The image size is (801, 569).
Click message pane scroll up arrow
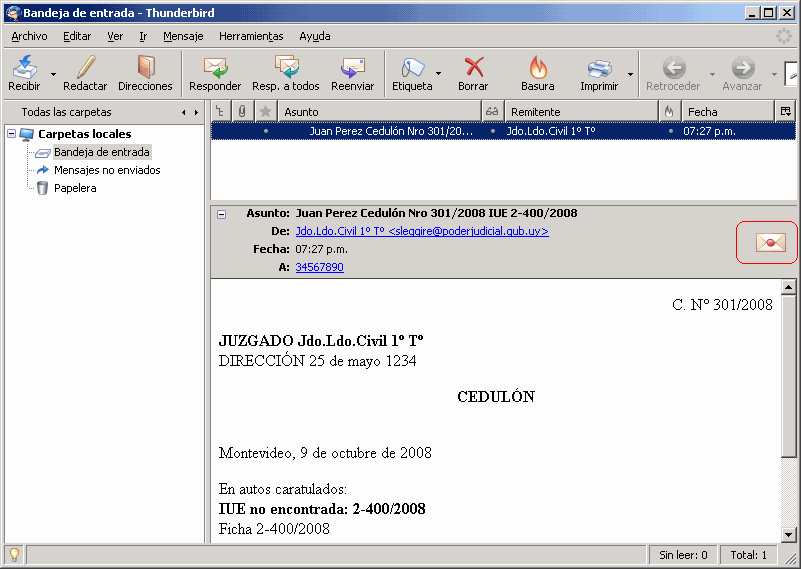coord(789,288)
